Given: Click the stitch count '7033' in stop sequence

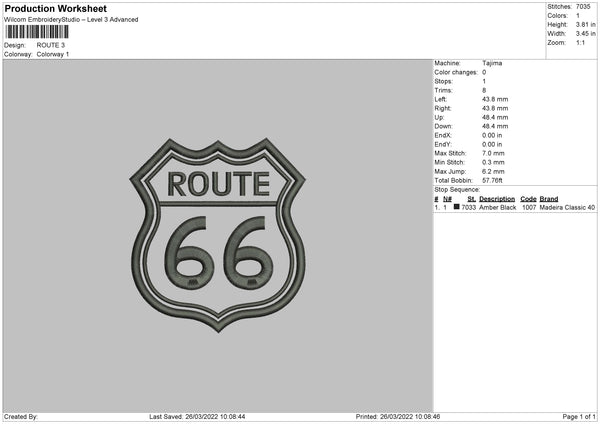Looking at the screenshot, I should click(469, 207).
